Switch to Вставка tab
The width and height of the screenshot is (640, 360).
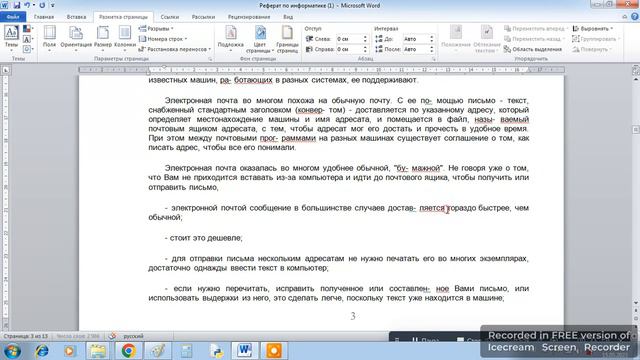[76, 17]
